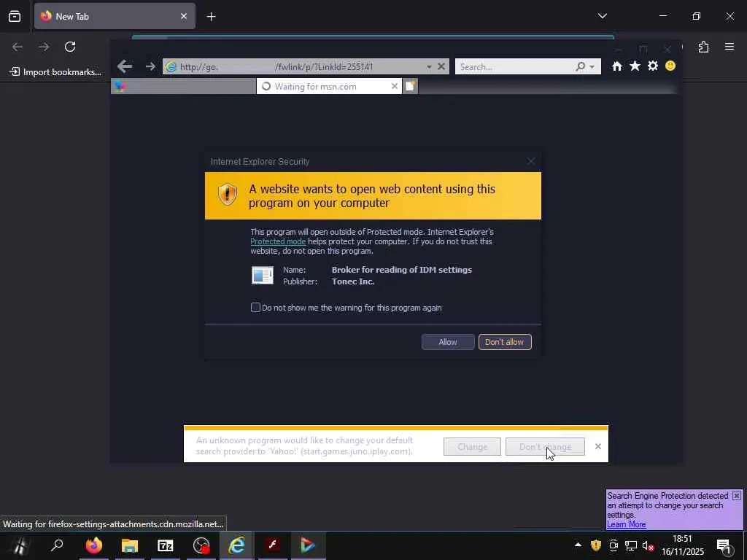
Task: Click Import bookmarks in Firefox toolbar
Action: click(x=55, y=72)
